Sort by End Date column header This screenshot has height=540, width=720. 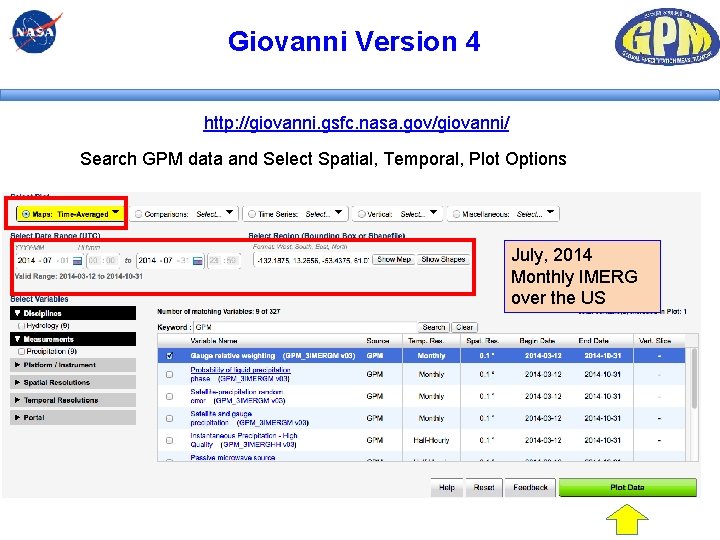point(593,341)
